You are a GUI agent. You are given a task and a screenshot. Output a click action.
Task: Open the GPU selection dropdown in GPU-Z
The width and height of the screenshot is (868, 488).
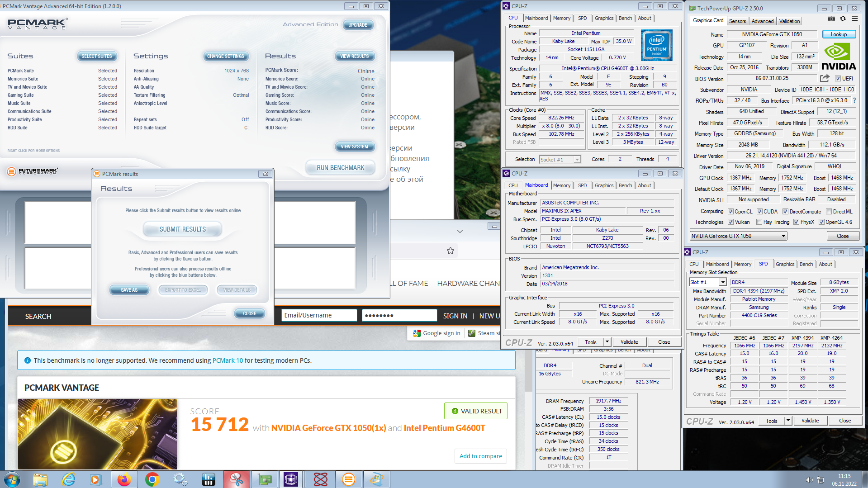(x=738, y=236)
